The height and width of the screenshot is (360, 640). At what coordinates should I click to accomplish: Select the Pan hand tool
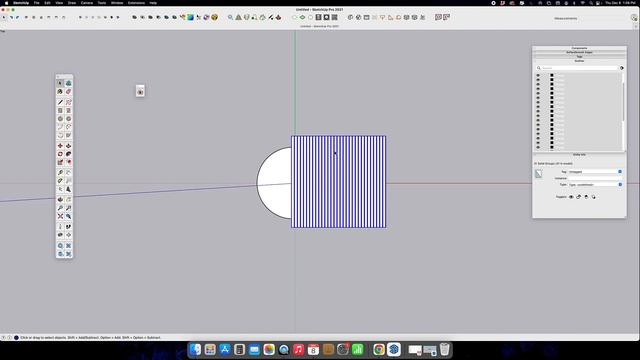click(69, 200)
